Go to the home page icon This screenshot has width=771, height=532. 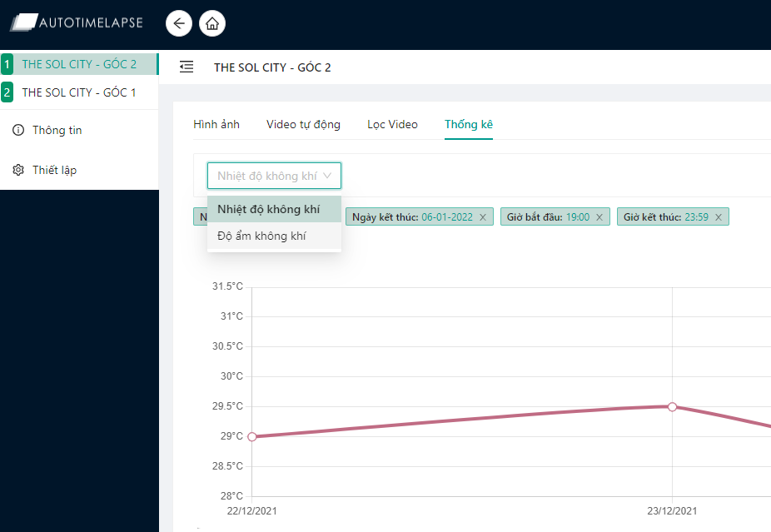coord(212,23)
